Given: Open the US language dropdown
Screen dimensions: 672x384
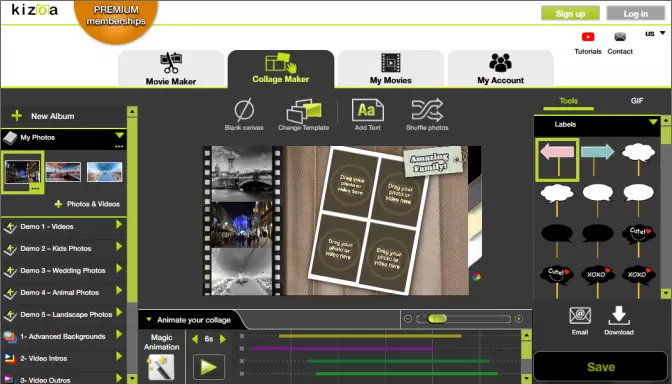Looking at the screenshot, I should (x=655, y=33).
